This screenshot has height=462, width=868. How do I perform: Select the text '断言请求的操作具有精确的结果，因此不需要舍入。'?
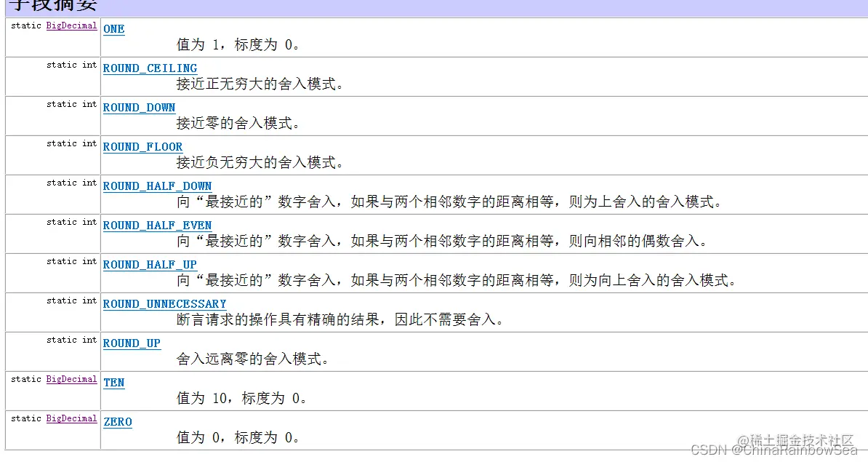(x=340, y=320)
